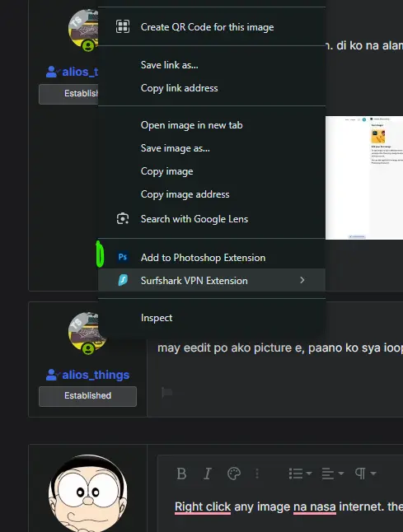This screenshot has height=532, width=403.
Task: Open the text color palette icon
Action: tap(234, 474)
